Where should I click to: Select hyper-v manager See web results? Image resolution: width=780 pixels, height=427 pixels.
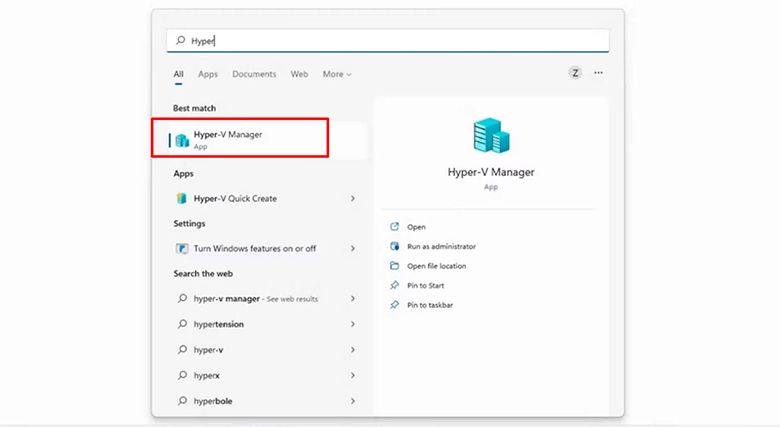(256, 299)
